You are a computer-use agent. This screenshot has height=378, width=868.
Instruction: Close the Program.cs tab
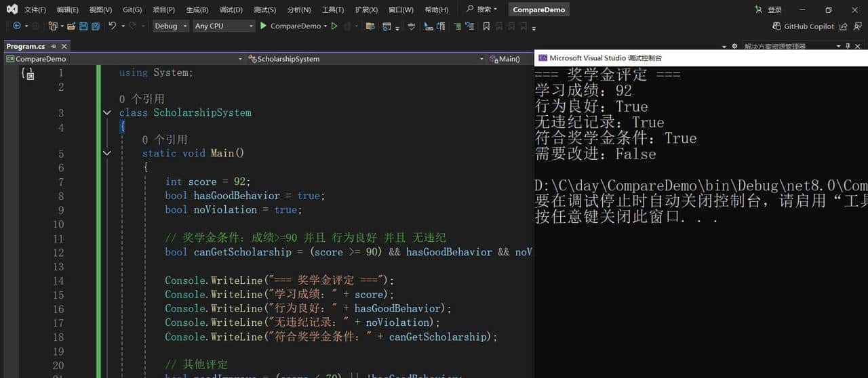pos(64,46)
